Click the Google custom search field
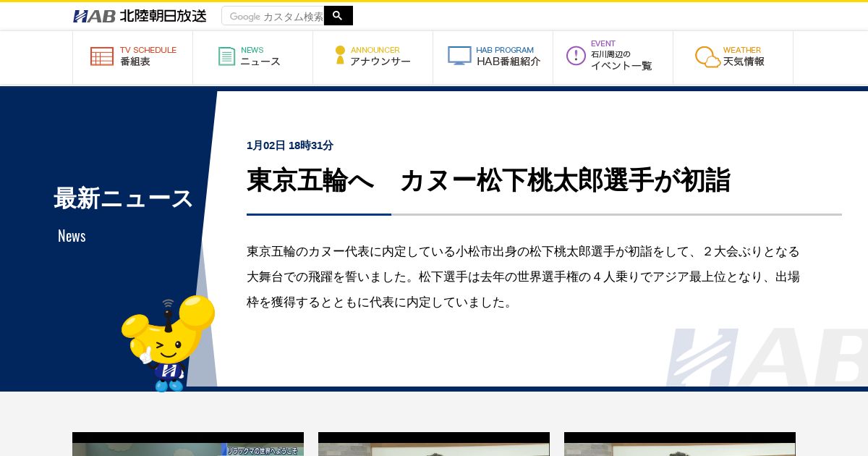 point(273,16)
